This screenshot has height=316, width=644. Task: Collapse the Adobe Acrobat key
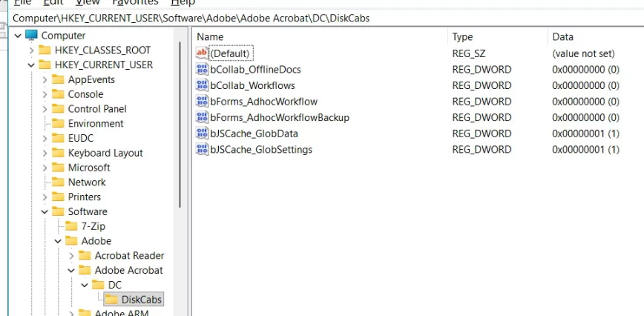pos(71,271)
